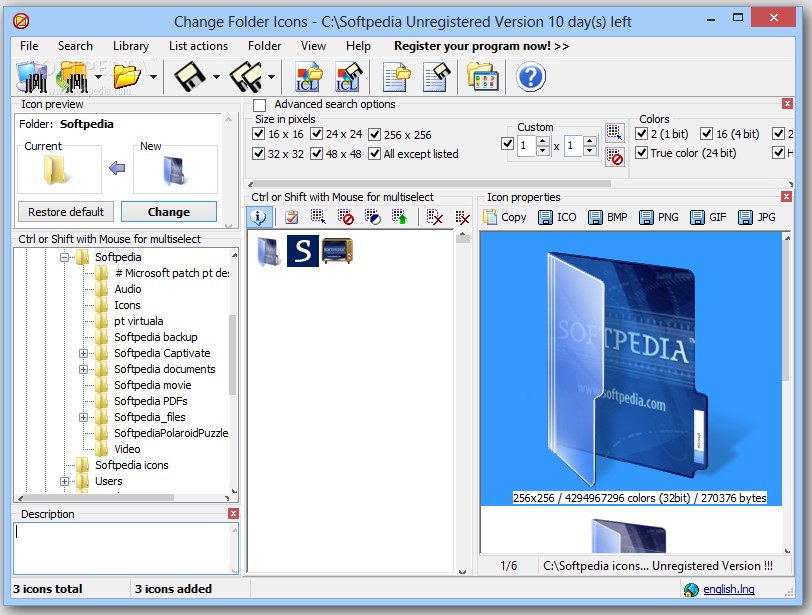Open dropdown arrow beside single floppy icon
812x615 pixels.
(x=216, y=77)
